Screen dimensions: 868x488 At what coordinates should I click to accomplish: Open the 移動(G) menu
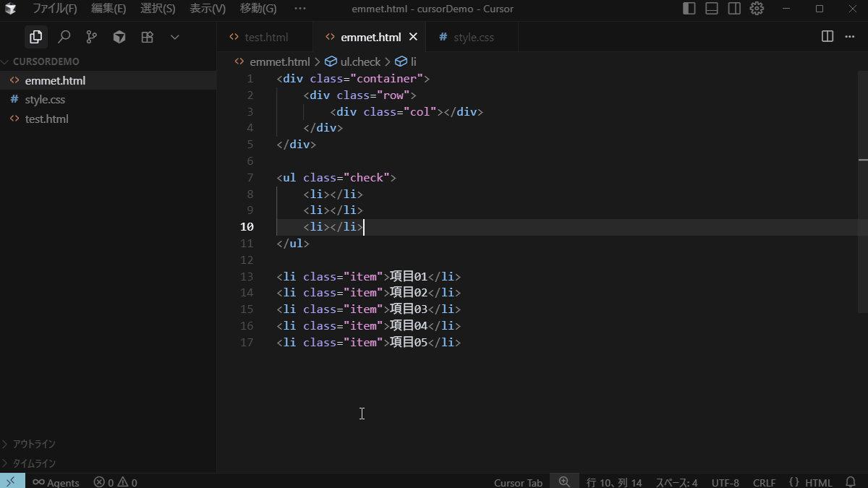[258, 9]
